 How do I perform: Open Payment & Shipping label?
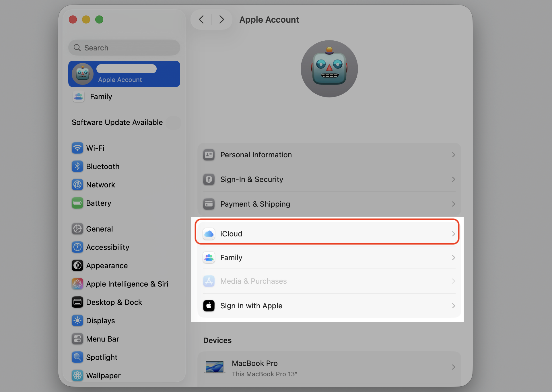[255, 204]
